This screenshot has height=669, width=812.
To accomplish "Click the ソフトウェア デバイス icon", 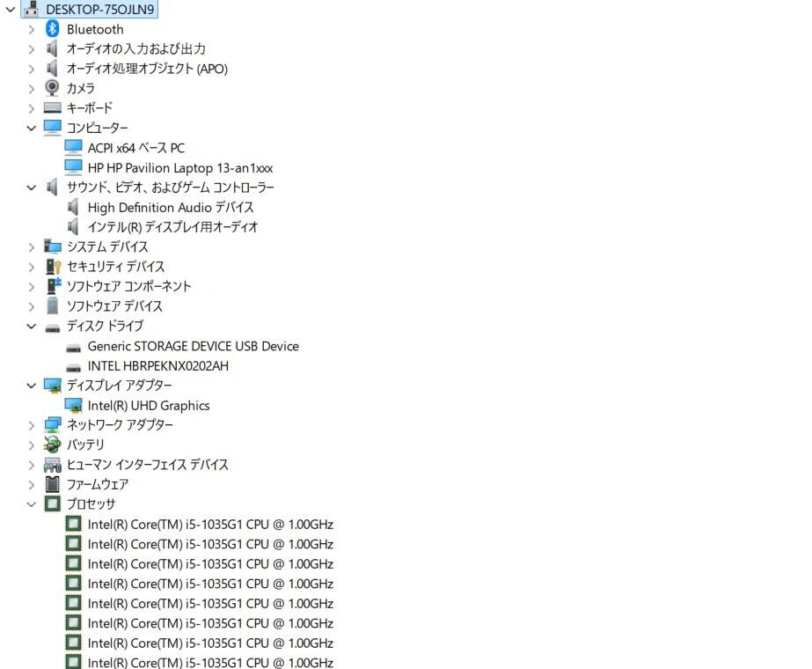I will click(52, 305).
